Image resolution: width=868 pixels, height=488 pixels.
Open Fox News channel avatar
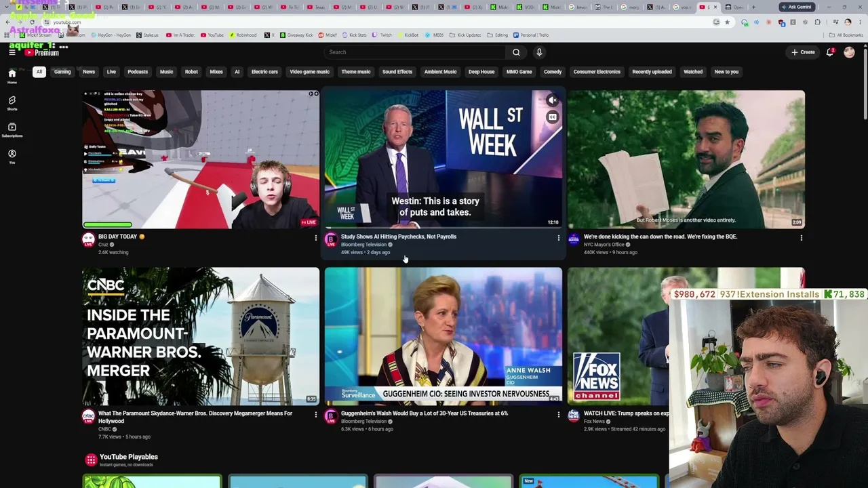574,416
